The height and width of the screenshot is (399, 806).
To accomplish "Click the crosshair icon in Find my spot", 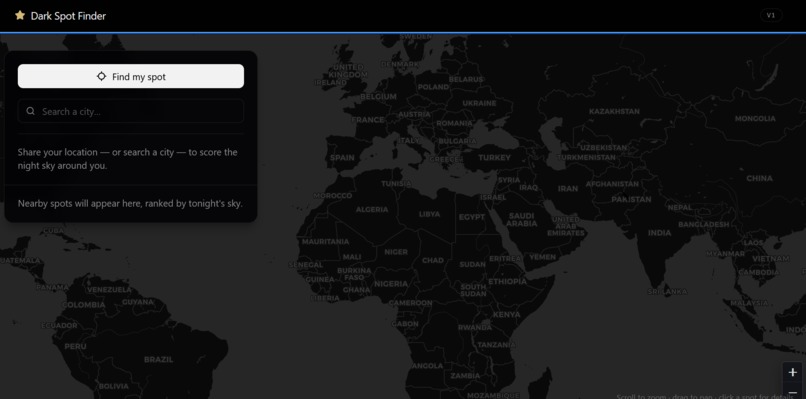I will pos(101,76).
